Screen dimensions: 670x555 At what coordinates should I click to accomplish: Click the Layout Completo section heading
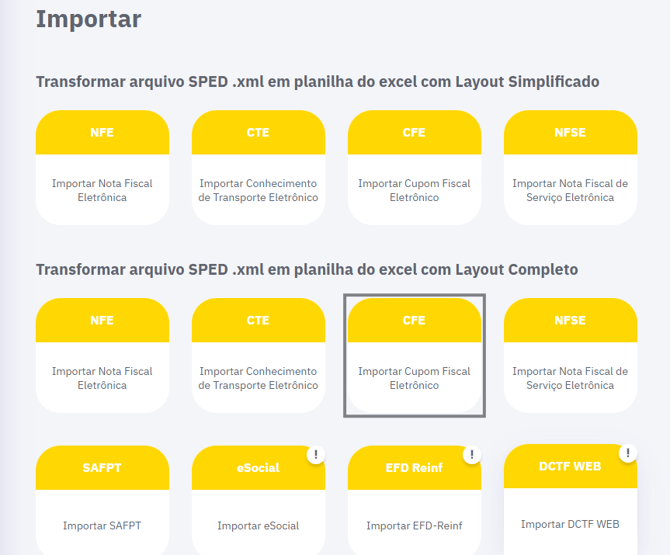[x=306, y=270]
